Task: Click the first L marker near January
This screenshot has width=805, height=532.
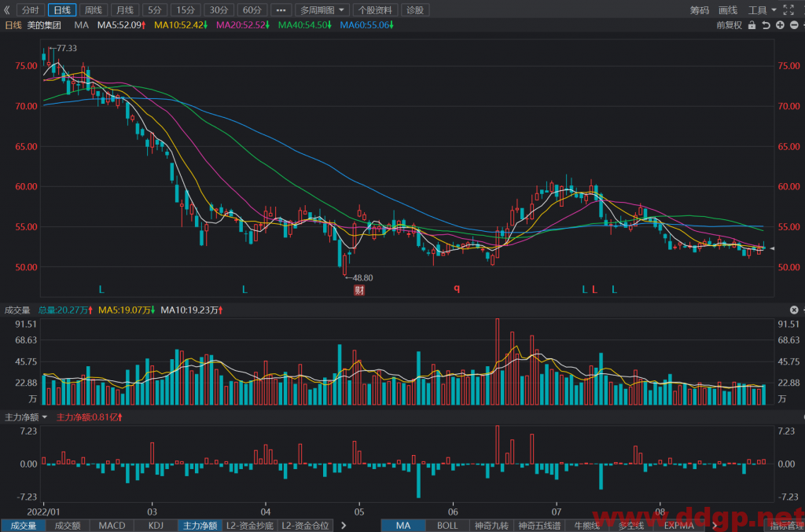Action: [x=101, y=290]
